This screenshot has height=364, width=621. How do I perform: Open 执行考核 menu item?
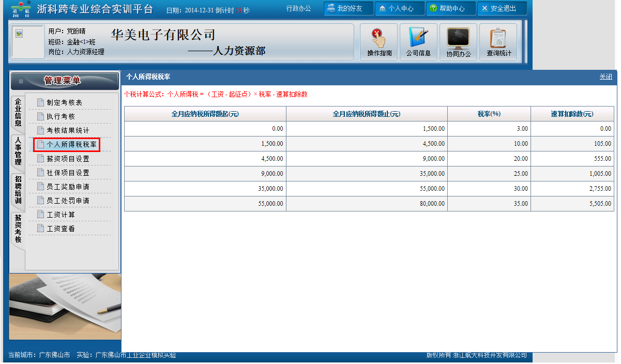[60, 117]
